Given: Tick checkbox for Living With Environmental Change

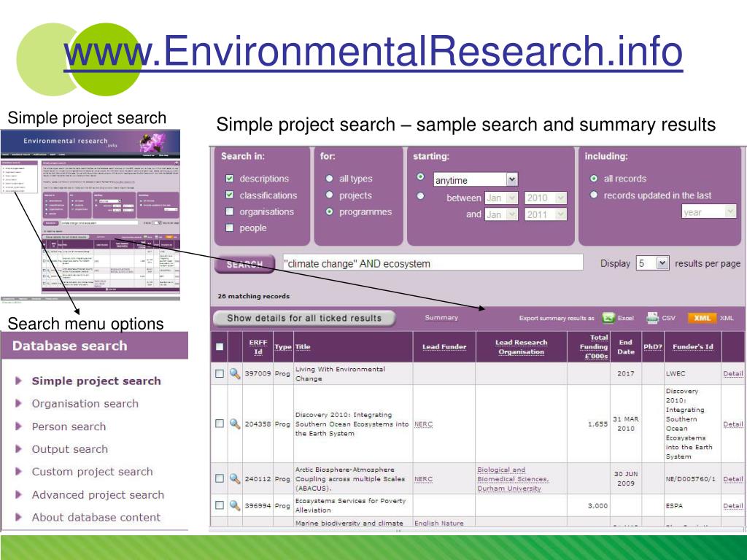Looking at the screenshot, I should click(220, 374).
